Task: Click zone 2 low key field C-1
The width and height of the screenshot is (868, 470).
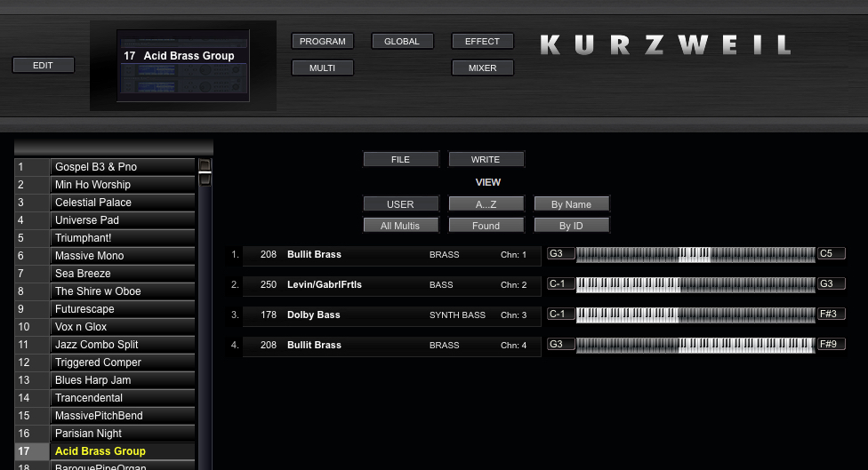Action: (x=561, y=283)
